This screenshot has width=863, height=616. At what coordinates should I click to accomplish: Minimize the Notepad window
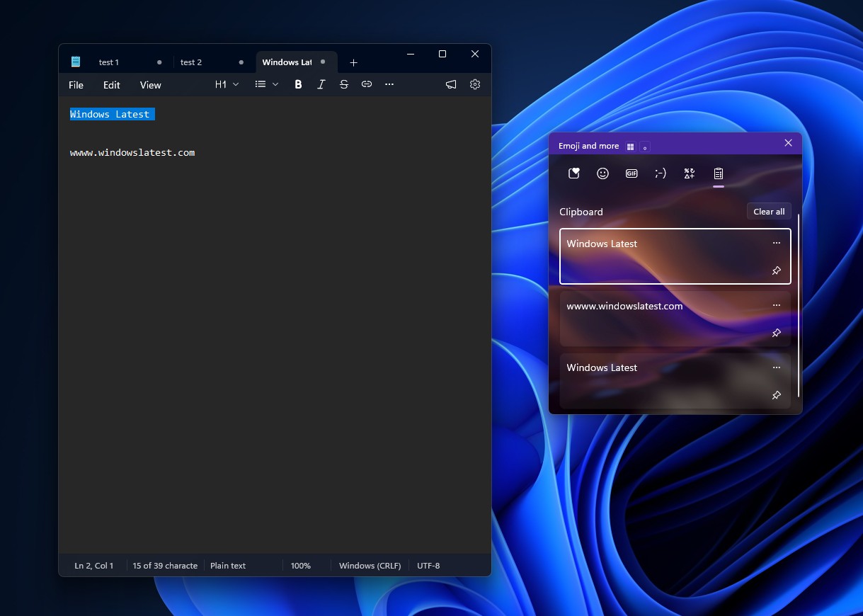tap(410, 54)
